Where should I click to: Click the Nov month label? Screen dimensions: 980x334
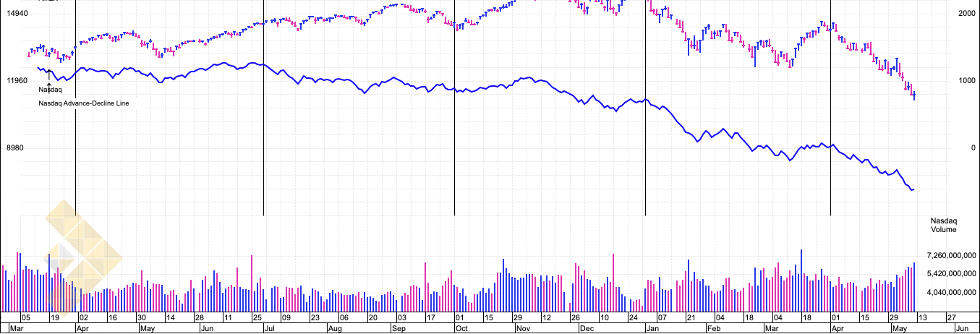click(524, 328)
